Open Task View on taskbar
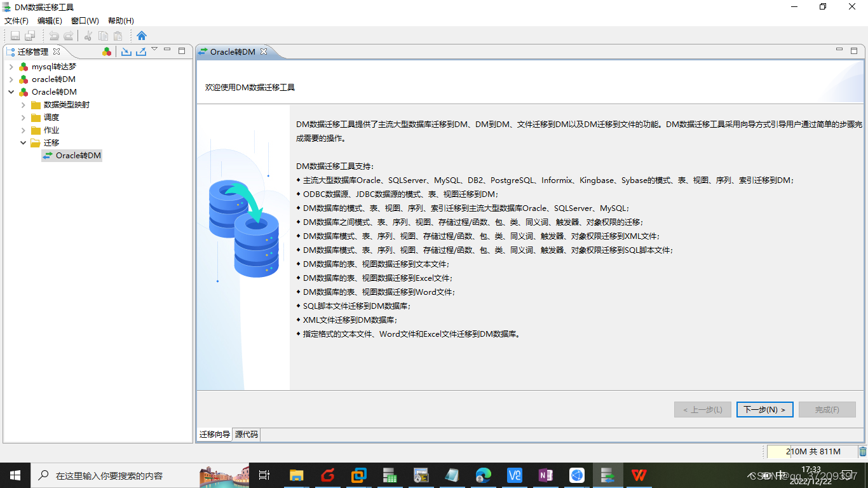Screen dimensions: 868x488 coord(265,475)
